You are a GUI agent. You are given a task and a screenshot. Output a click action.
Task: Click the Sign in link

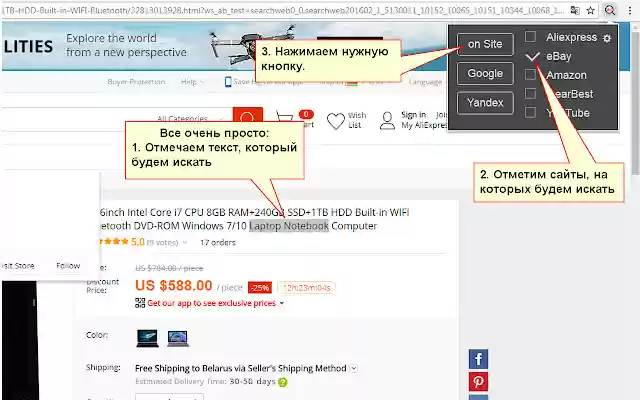click(413, 115)
